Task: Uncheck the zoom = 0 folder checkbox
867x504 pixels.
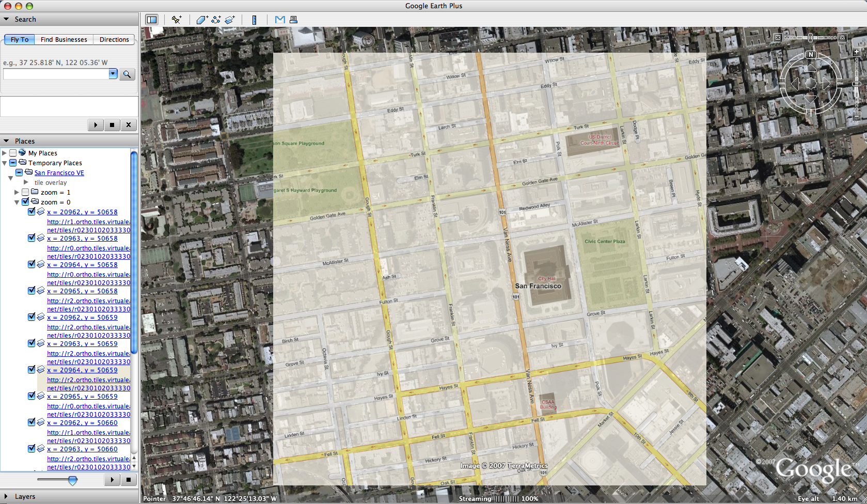Action: [25, 202]
